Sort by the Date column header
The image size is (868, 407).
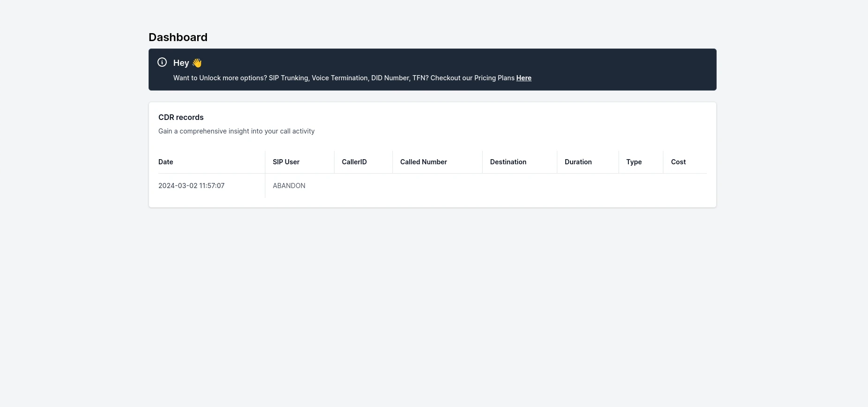point(166,162)
